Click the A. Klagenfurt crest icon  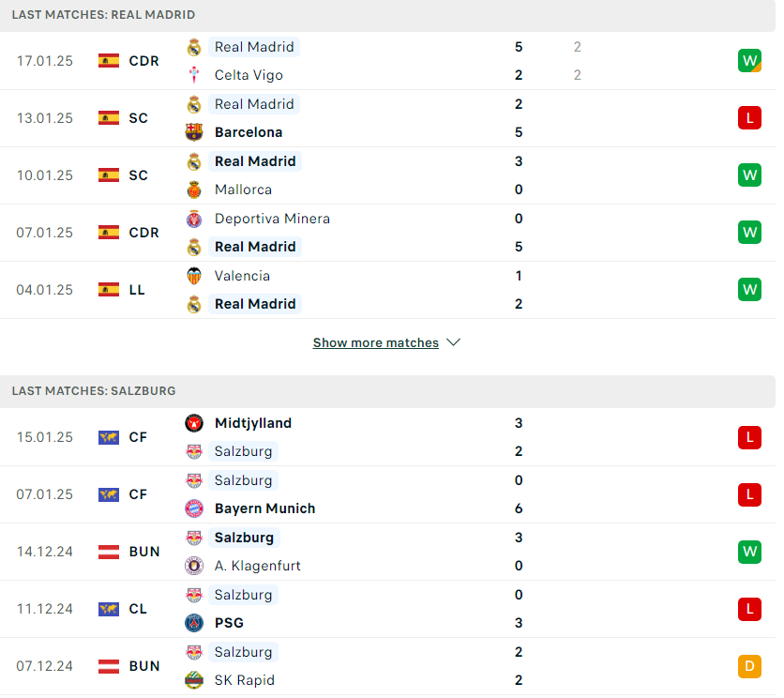tap(194, 566)
